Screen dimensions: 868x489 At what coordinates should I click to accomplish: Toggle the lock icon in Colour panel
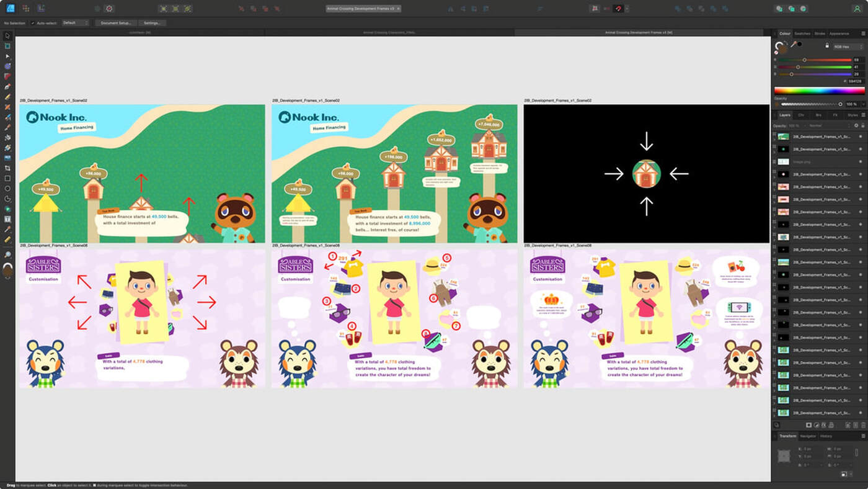click(826, 46)
